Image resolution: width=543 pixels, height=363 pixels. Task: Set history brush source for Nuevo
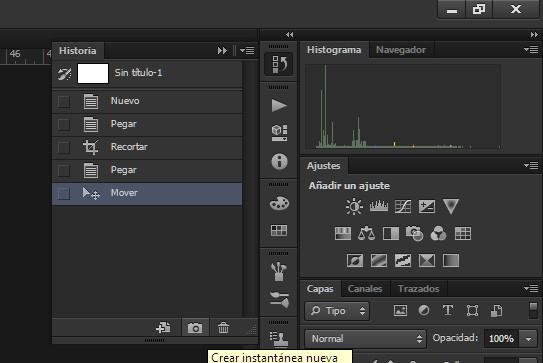click(x=64, y=101)
